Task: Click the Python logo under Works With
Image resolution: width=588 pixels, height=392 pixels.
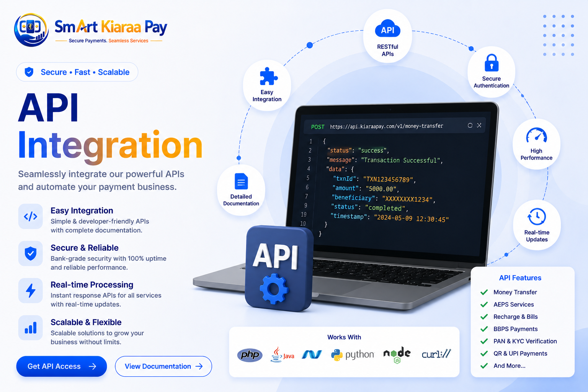Action: (353, 355)
